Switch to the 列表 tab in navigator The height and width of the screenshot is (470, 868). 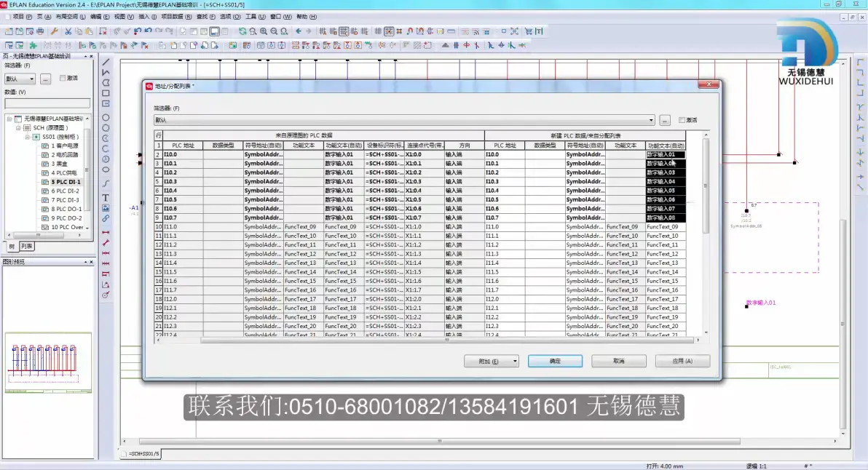tap(26, 246)
